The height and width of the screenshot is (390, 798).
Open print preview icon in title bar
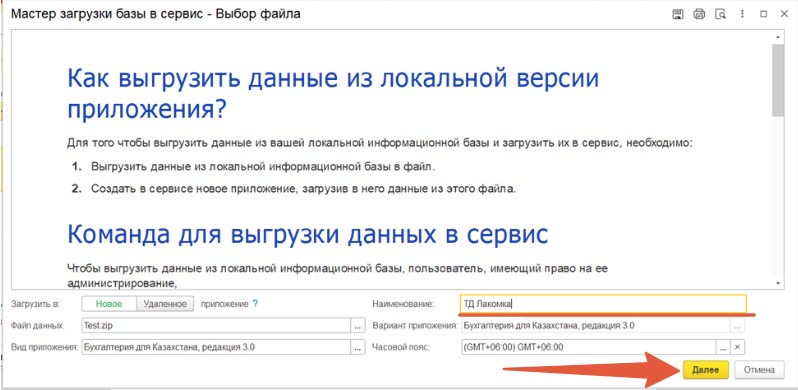tap(720, 14)
